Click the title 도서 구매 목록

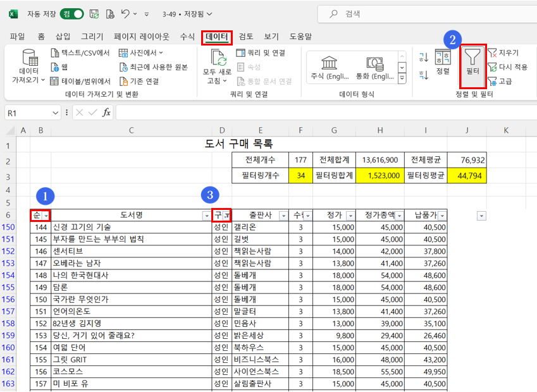(238, 144)
